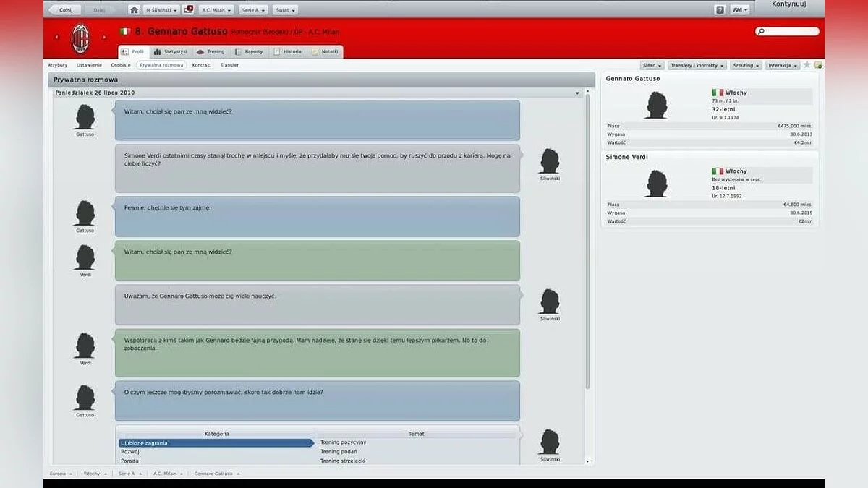Open the FM menu dropdown
Screen dimensions: 868x488
click(x=739, y=10)
